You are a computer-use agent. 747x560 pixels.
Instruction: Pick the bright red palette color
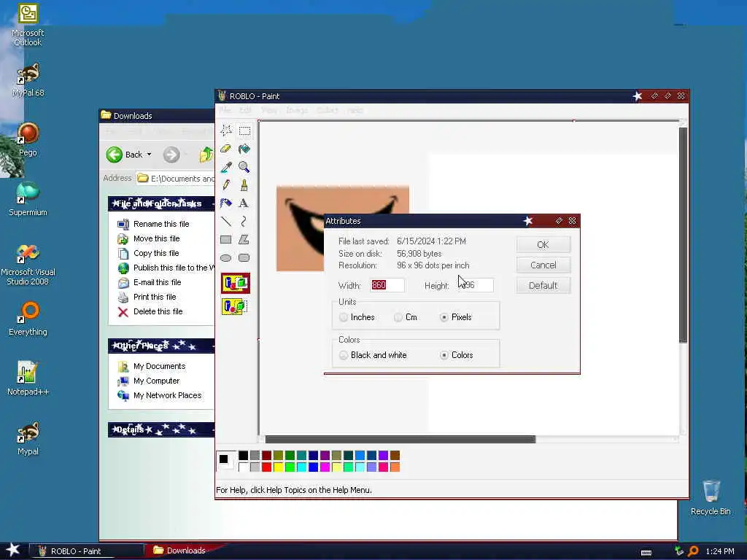pyautogui.click(x=267, y=467)
